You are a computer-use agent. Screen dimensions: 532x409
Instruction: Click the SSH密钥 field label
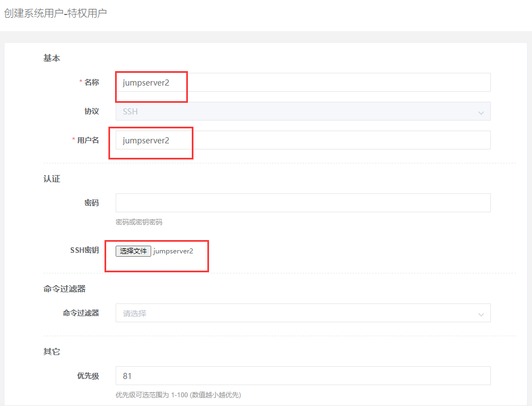pos(85,251)
